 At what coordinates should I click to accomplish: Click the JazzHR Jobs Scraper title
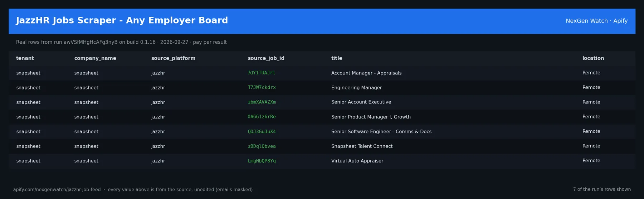coord(122,21)
